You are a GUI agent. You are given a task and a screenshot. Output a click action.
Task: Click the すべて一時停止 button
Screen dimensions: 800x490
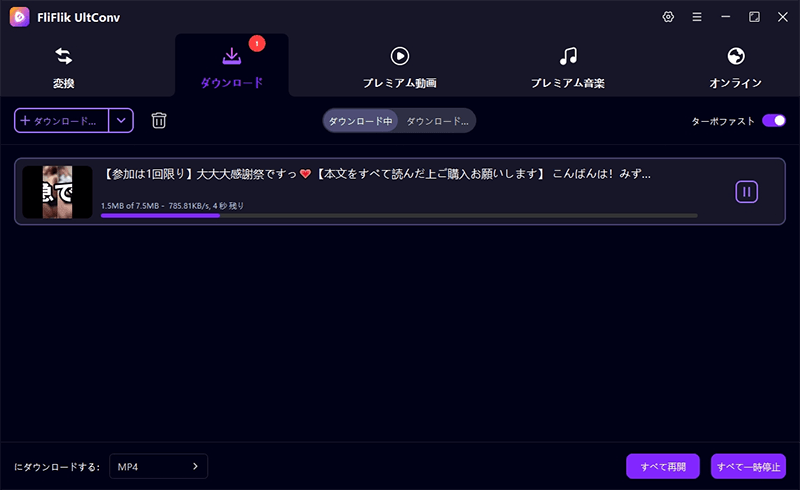click(x=748, y=467)
